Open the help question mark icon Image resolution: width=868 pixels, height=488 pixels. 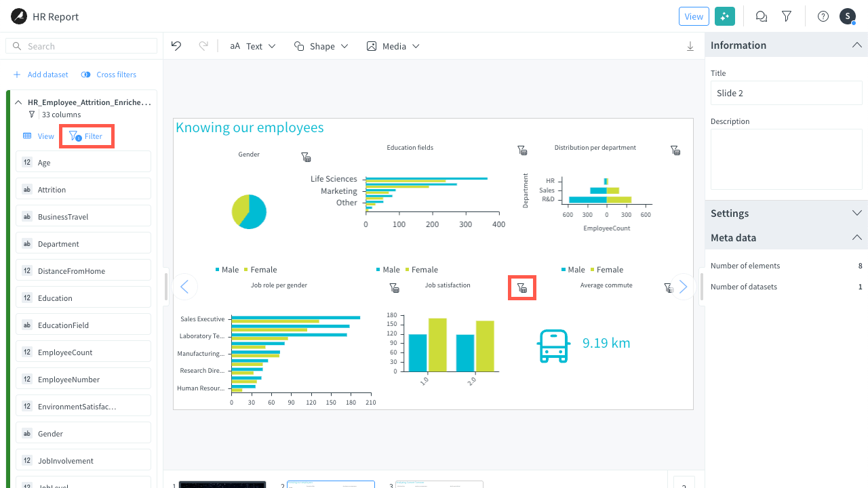coord(823,16)
